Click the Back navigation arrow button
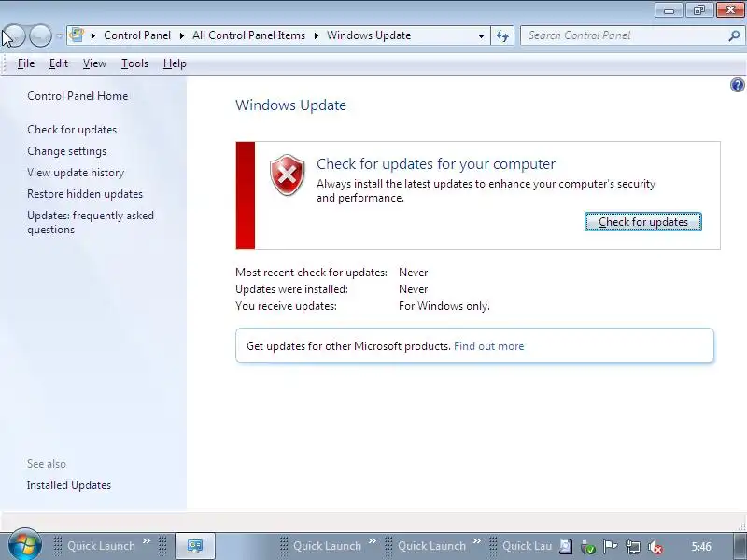Viewport: 747px width, 560px height. (13, 35)
